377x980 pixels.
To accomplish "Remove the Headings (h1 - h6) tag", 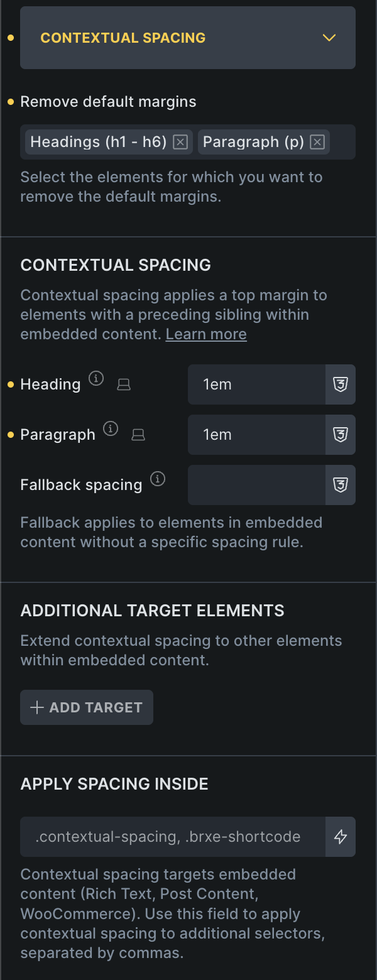I will 180,143.
